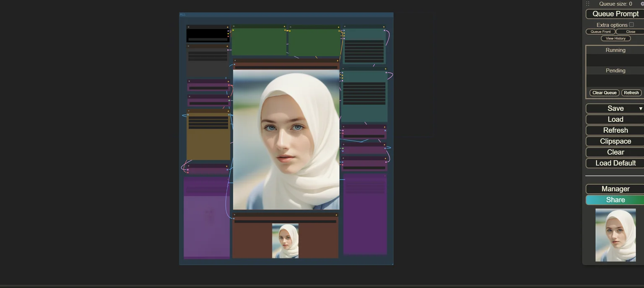Click the Queue Prompt button
Image resolution: width=644 pixels, height=288 pixels.
615,14
